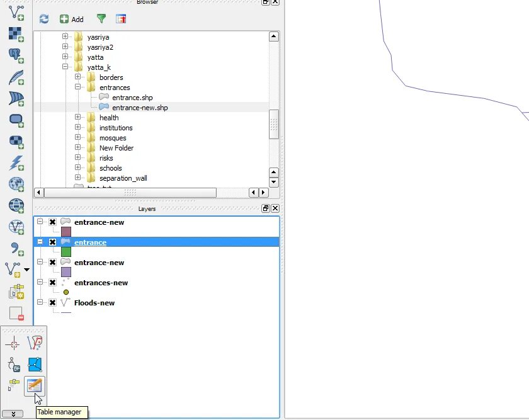Click the Add WFS Layer icon
Screen dimensions: 529x420
point(16,227)
